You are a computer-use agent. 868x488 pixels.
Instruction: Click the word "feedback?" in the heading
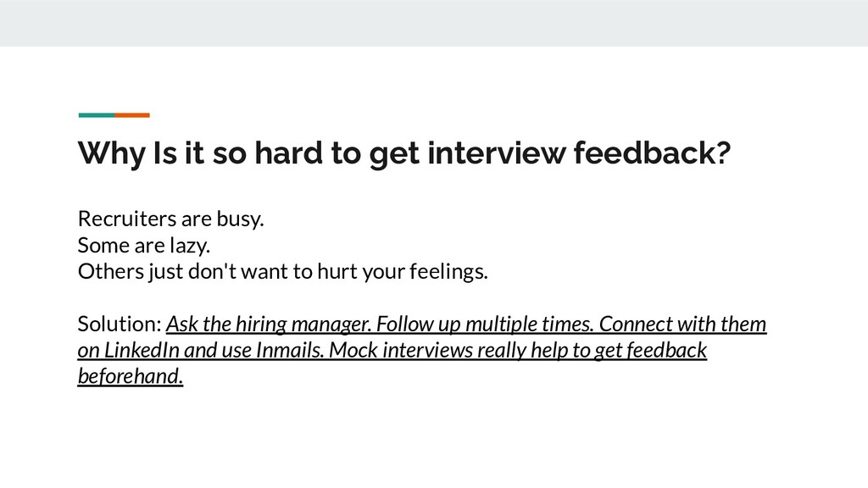click(x=652, y=152)
